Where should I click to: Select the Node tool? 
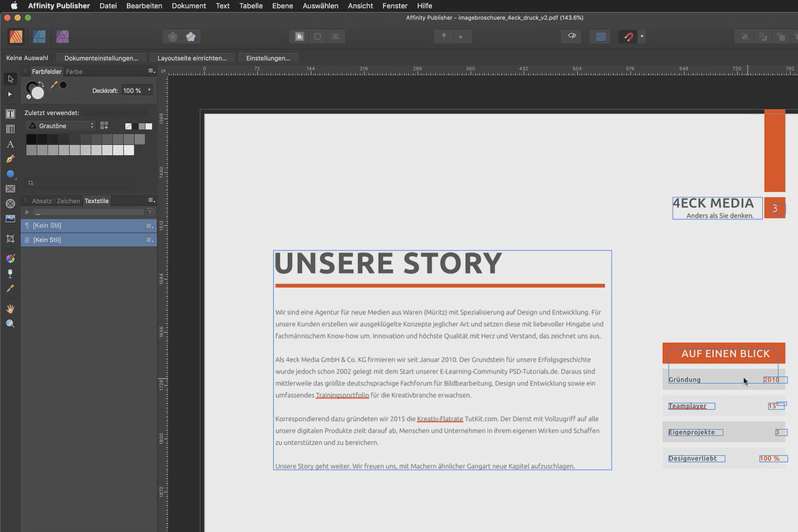click(x=10, y=94)
